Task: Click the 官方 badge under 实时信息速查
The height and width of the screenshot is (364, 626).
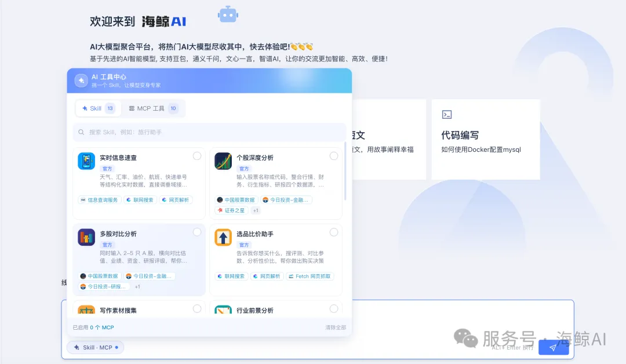Action: (107, 169)
